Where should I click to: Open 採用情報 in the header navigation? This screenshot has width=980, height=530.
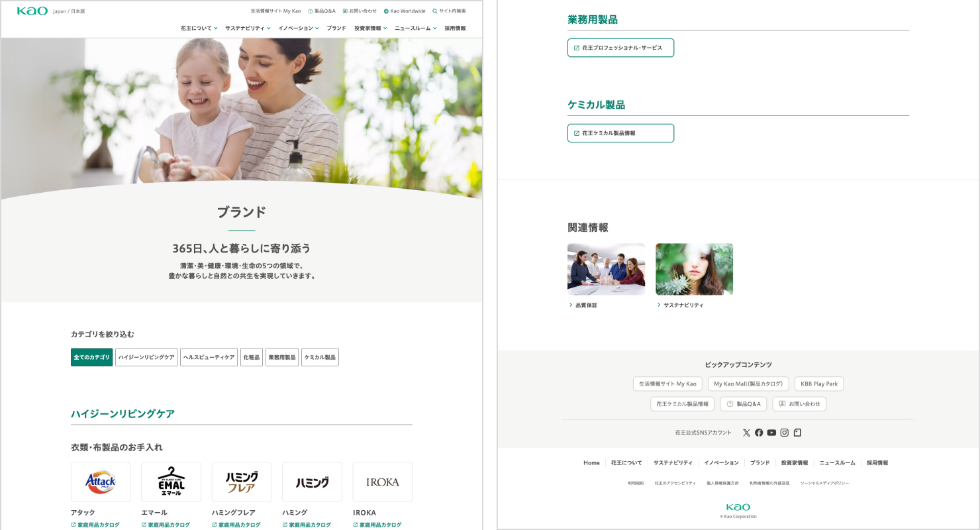pos(455,28)
